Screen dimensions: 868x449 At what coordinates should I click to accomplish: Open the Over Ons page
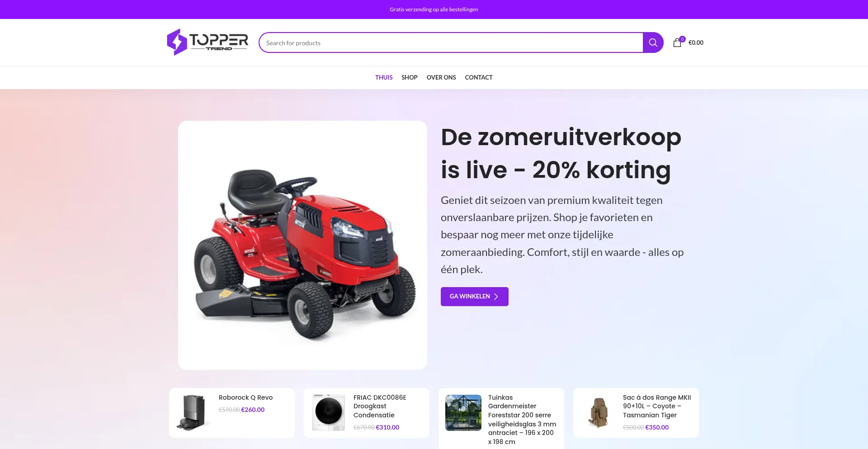coord(441,77)
